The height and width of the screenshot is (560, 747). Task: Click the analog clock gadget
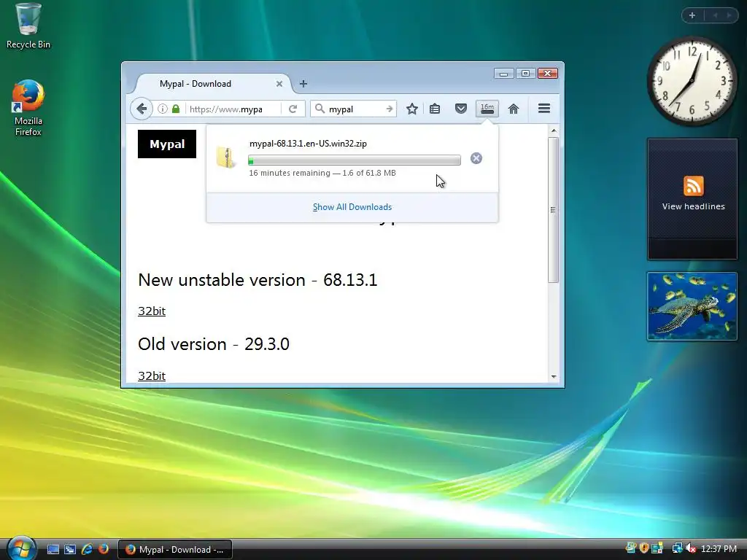(x=692, y=81)
